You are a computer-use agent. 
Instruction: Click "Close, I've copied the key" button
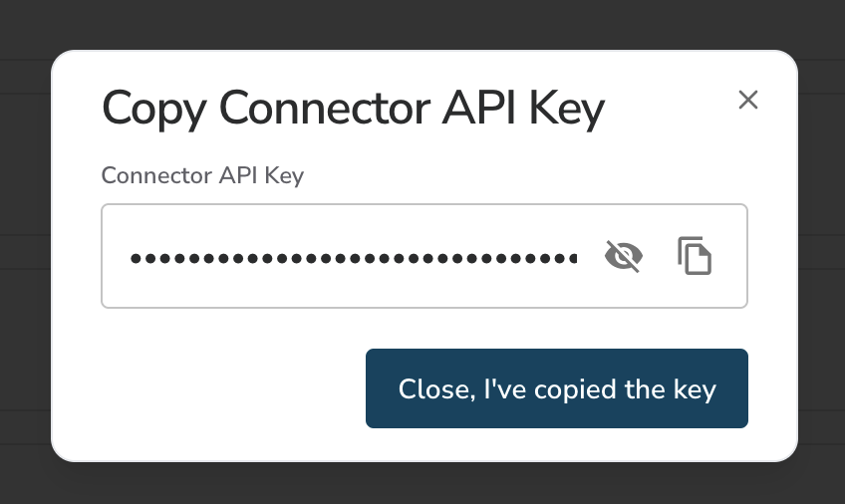(x=557, y=388)
